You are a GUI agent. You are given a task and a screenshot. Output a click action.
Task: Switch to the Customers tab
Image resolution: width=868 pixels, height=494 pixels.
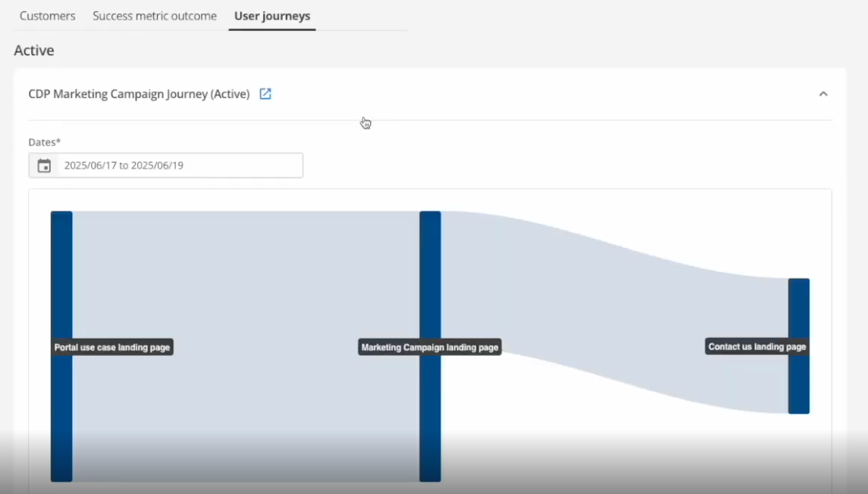click(x=47, y=16)
